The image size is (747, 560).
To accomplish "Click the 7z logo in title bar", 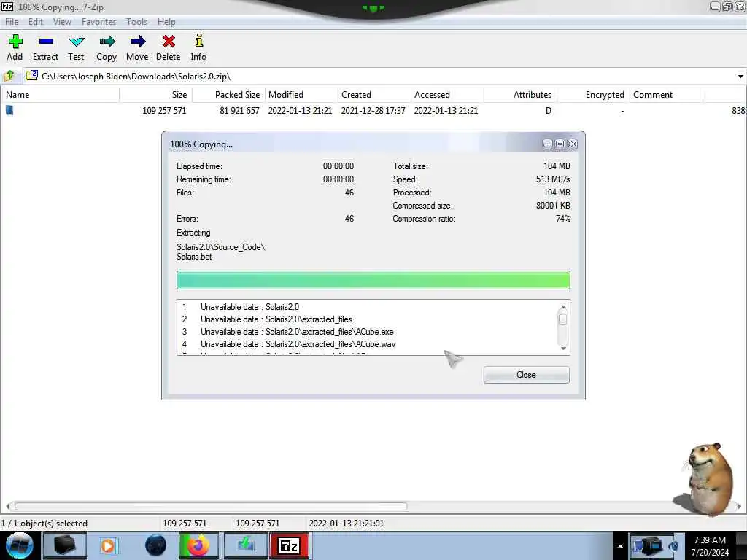I will point(7,7).
